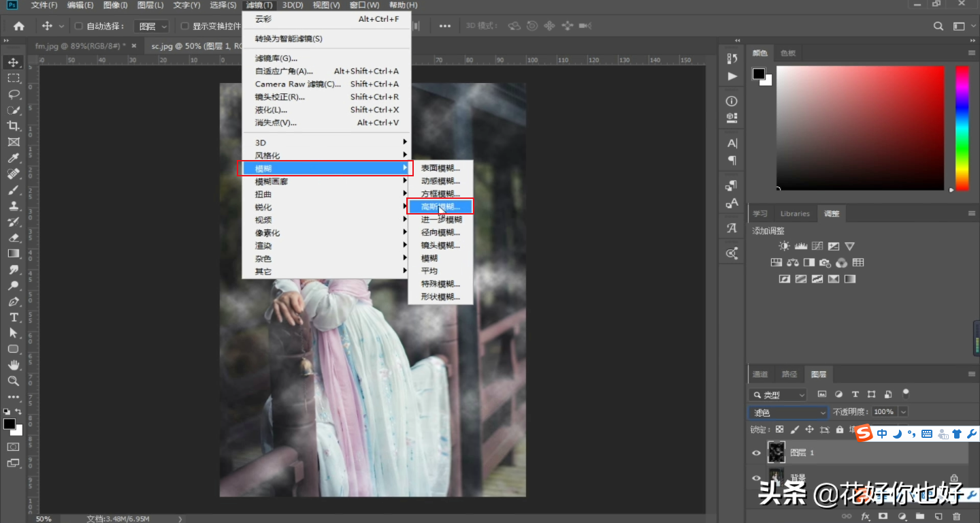This screenshot has height=523, width=980.
Task: Click the foreground color swatch in Color panel
Action: point(759,74)
